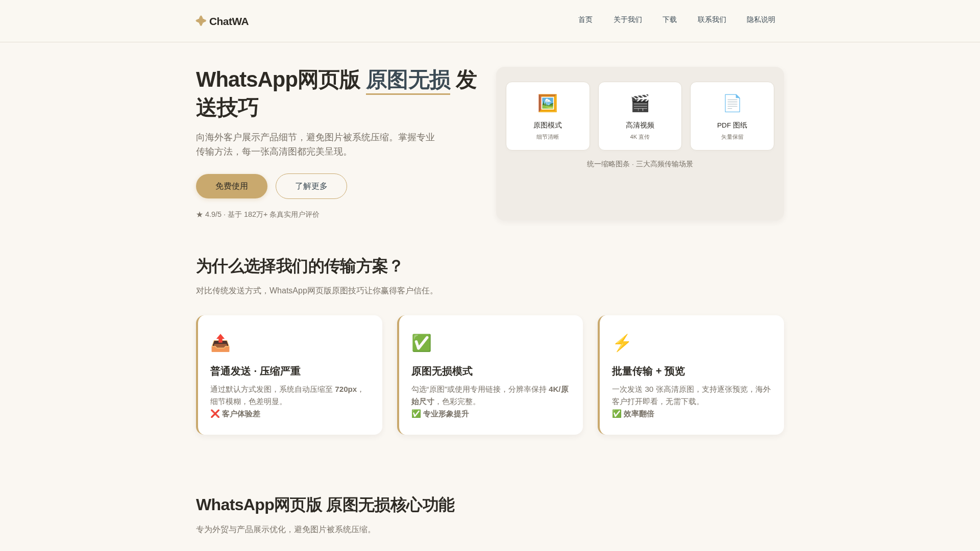Click the underlined 原图无损 headline words

[x=408, y=81]
